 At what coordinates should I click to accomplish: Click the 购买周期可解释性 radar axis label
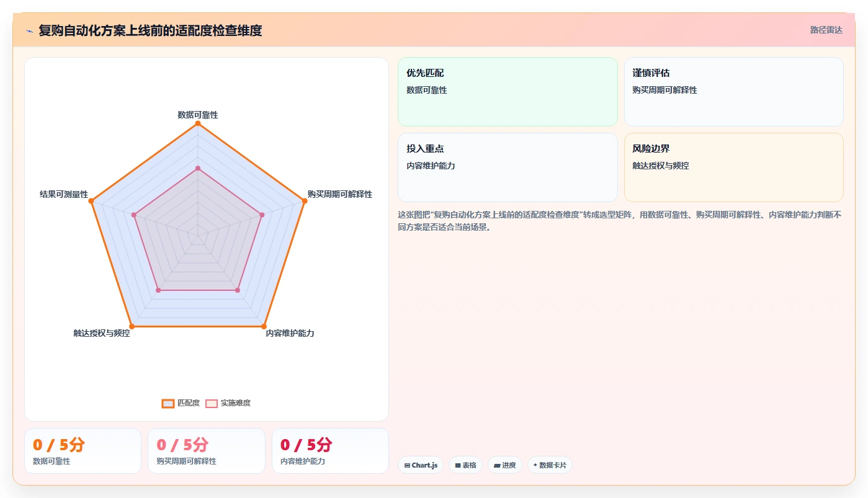[x=340, y=194]
